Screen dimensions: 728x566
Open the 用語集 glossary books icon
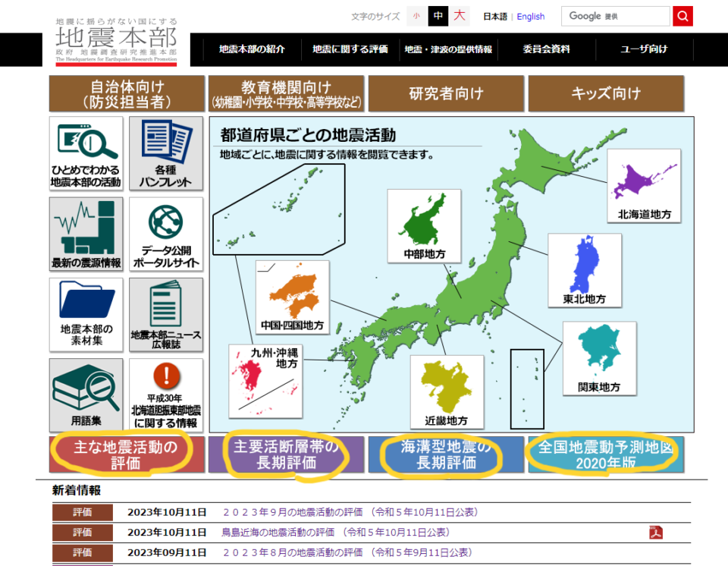[86, 395]
